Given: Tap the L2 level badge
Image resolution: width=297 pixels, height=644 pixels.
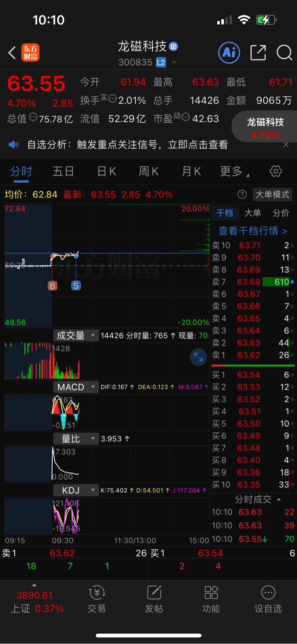Looking at the screenshot, I should click(161, 62).
